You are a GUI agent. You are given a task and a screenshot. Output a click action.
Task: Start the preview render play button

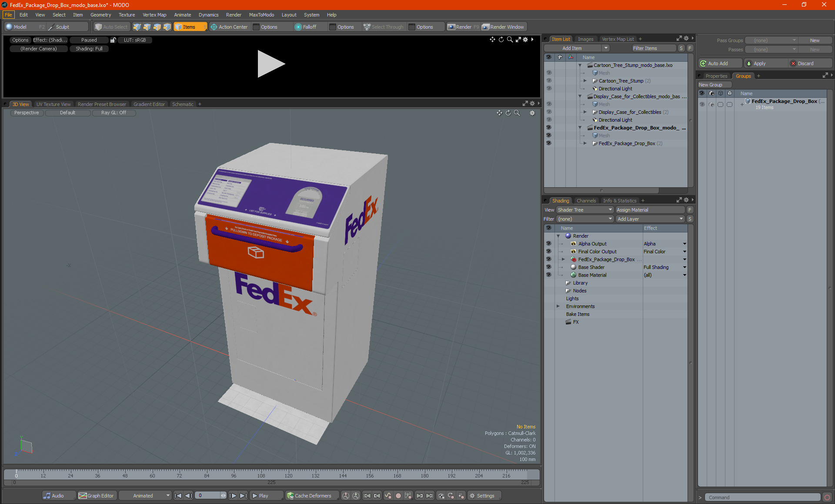click(271, 64)
